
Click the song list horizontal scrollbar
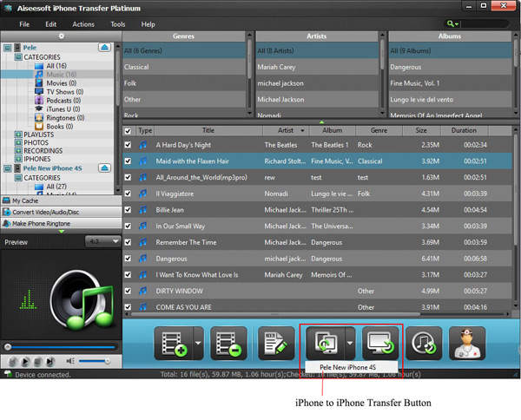(x=276, y=314)
